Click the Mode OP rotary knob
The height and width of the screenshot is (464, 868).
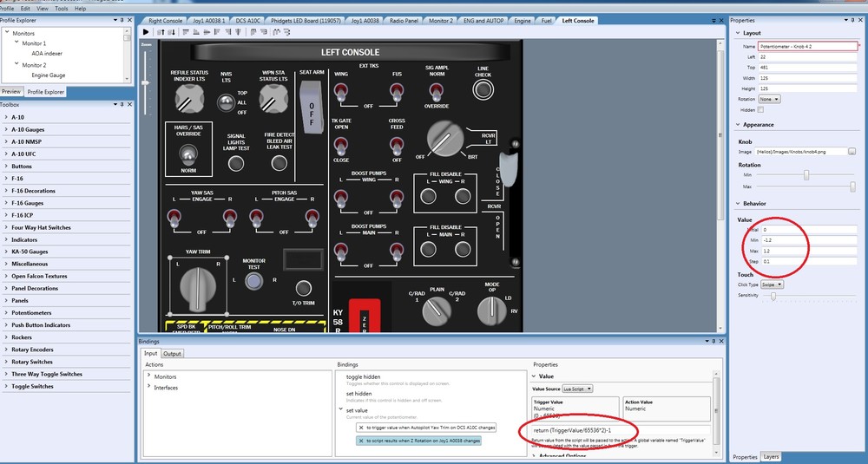491,310
